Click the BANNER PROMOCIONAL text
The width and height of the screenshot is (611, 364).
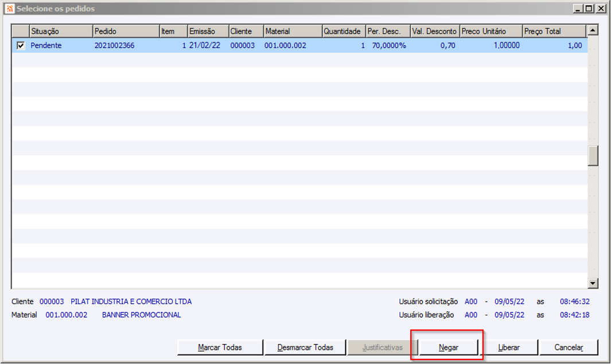pos(142,315)
